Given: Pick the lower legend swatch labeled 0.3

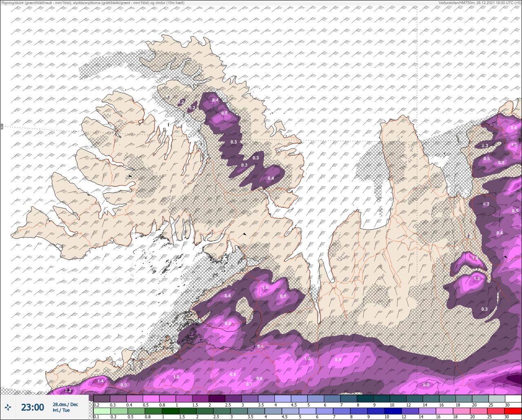Looking at the screenshot, I should (x=118, y=411).
